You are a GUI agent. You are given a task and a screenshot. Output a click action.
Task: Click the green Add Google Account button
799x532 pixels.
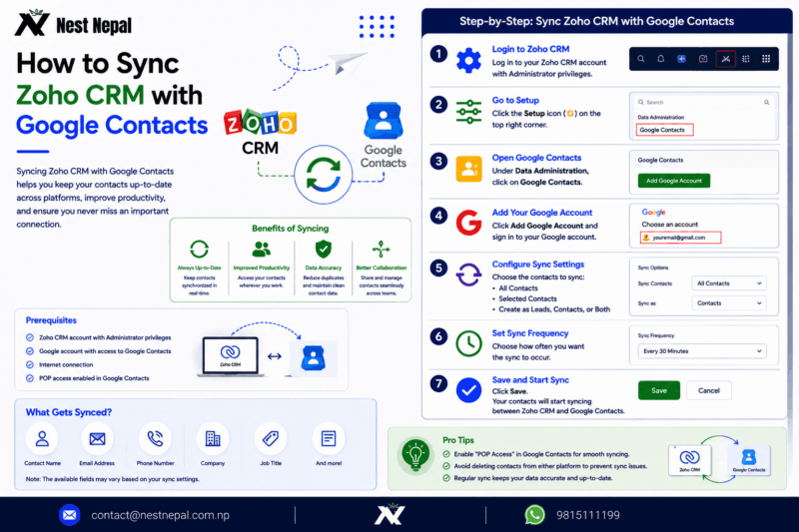(x=673, y=181)
